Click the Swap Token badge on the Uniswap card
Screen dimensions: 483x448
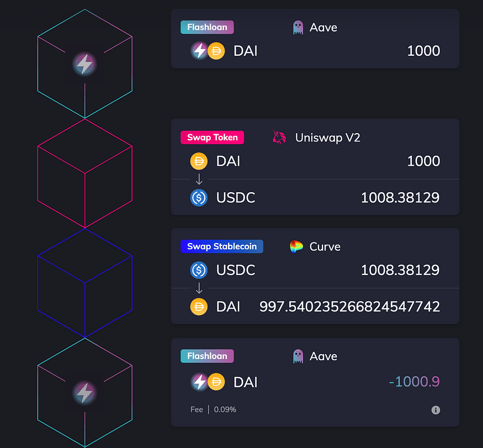click(212, 138)
